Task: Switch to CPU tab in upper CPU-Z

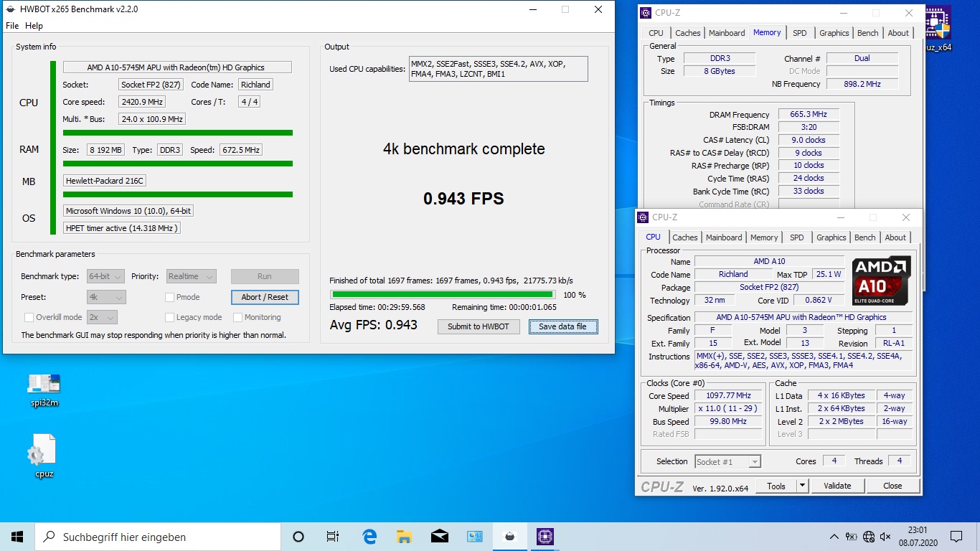Action: (656, 33)
